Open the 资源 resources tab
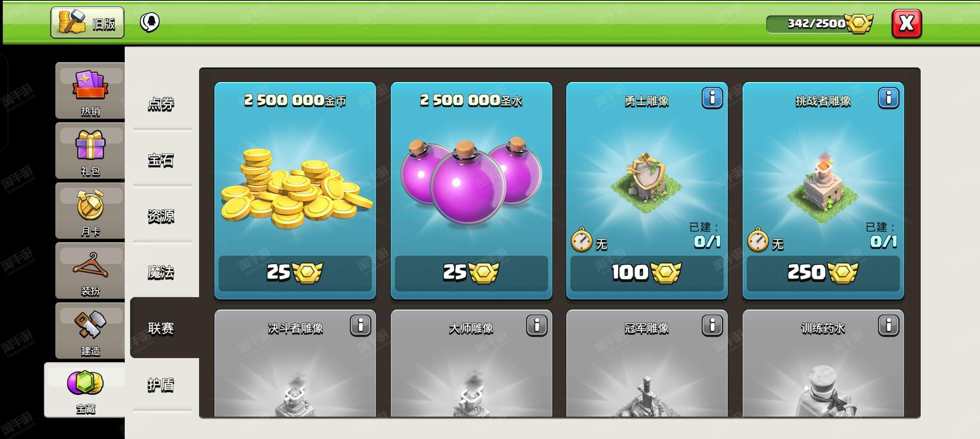The height and width of the screenshot is (439, 980). coord(161,216)
